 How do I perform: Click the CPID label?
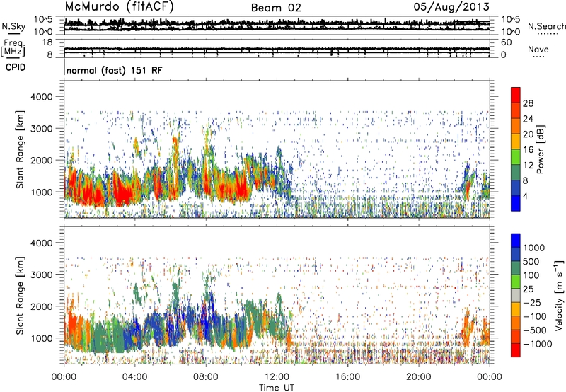pyautogui.click(x=16, y=67)
